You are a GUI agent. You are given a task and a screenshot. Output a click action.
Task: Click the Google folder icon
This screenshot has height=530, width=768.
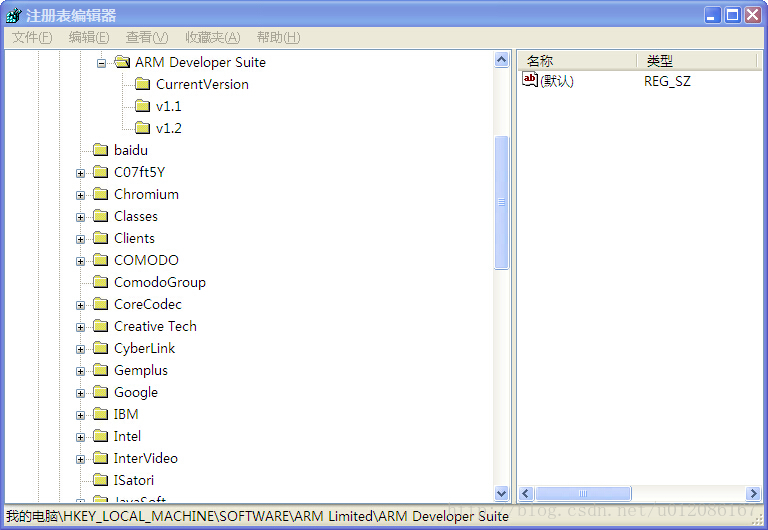pos(100,392)
